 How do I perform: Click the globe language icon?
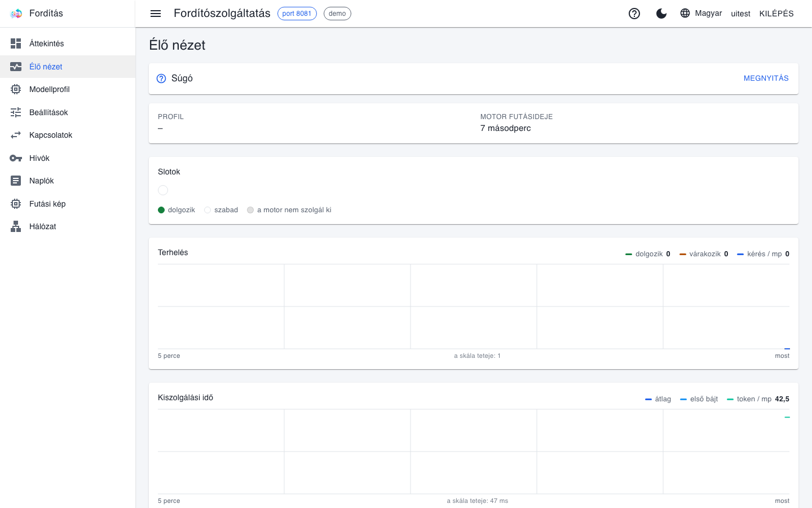coord(685,13)
